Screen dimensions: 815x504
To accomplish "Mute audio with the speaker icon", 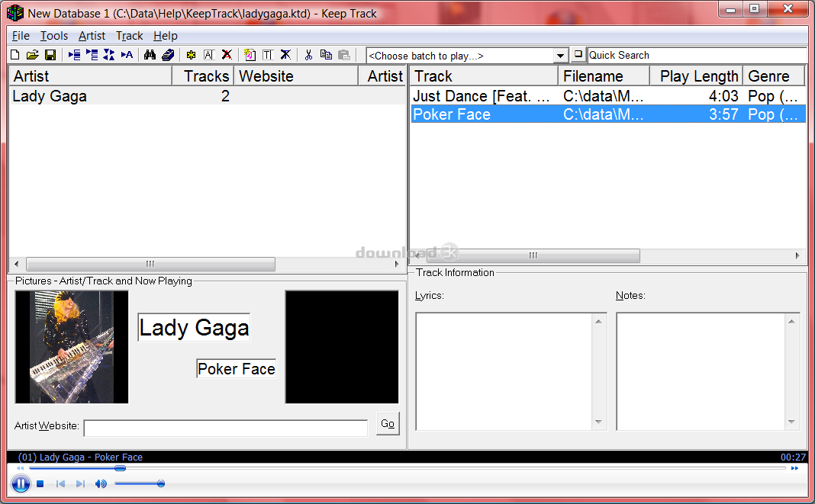I will 101,483.
